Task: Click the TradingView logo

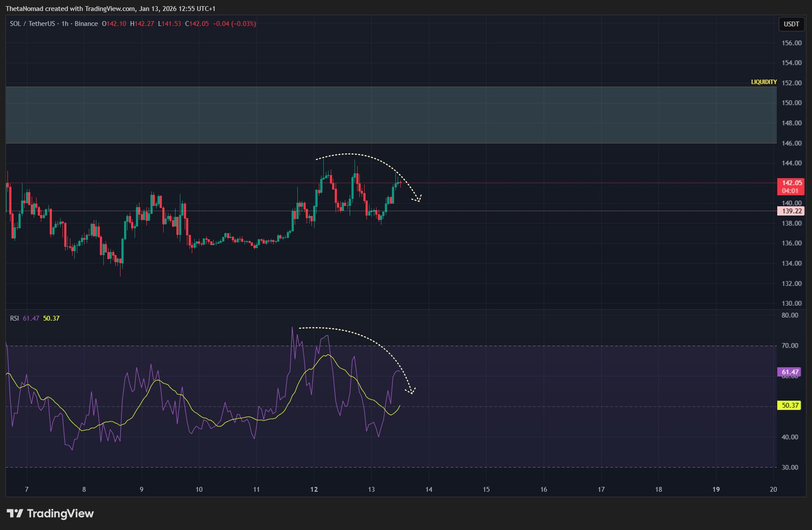Action: pyautogui.click(x=50, y=513)
